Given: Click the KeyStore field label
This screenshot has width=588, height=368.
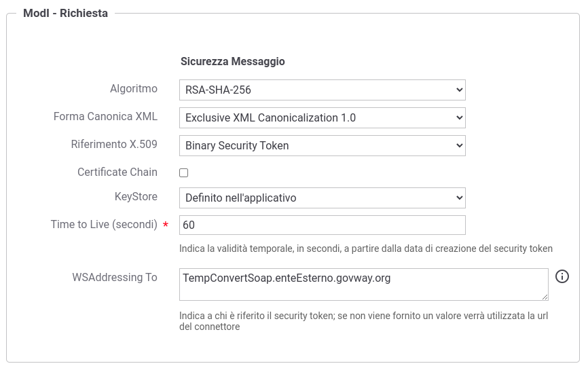Looking at the screenshot, I should 136,197.
